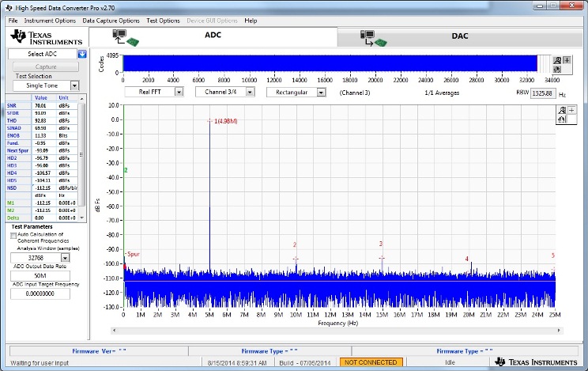This screenshot has height=371, width=588.
Task: Open the Single Tone test selection dropdown
Action: (x=74, y=85)
